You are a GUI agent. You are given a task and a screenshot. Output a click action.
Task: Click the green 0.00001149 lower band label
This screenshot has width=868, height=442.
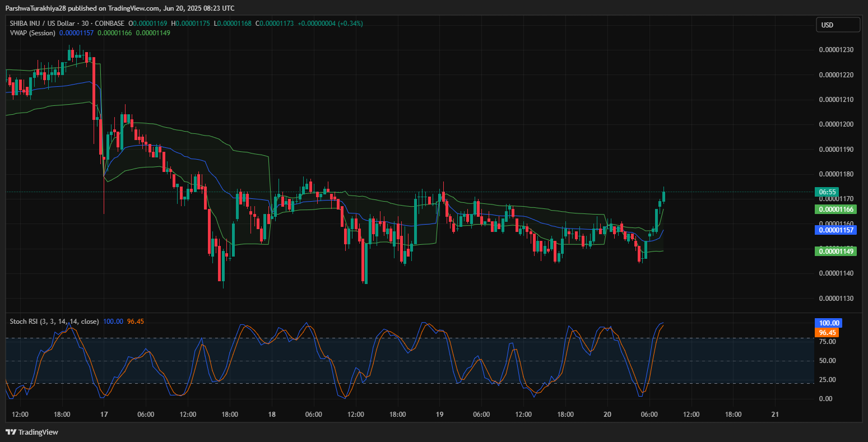[x=835, y=252]
